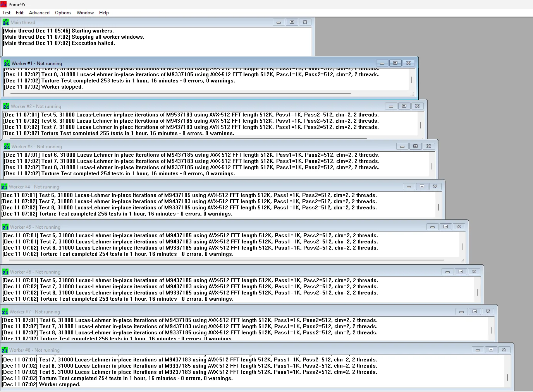Click the Worker #7 window icon
Viewport: 533px width, 392px height.
pos(5,312)
